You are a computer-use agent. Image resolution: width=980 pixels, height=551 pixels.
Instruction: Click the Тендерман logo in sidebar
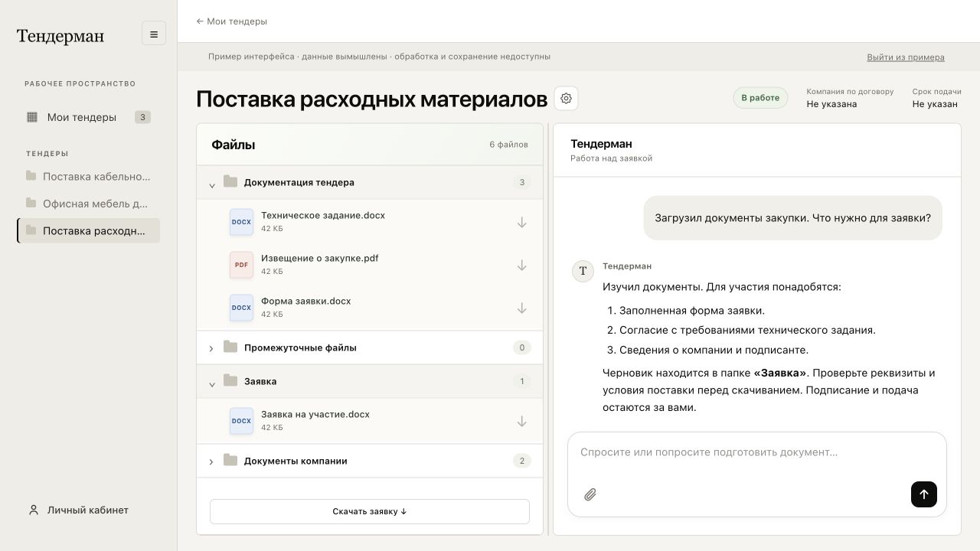click(x=60, y=36)
